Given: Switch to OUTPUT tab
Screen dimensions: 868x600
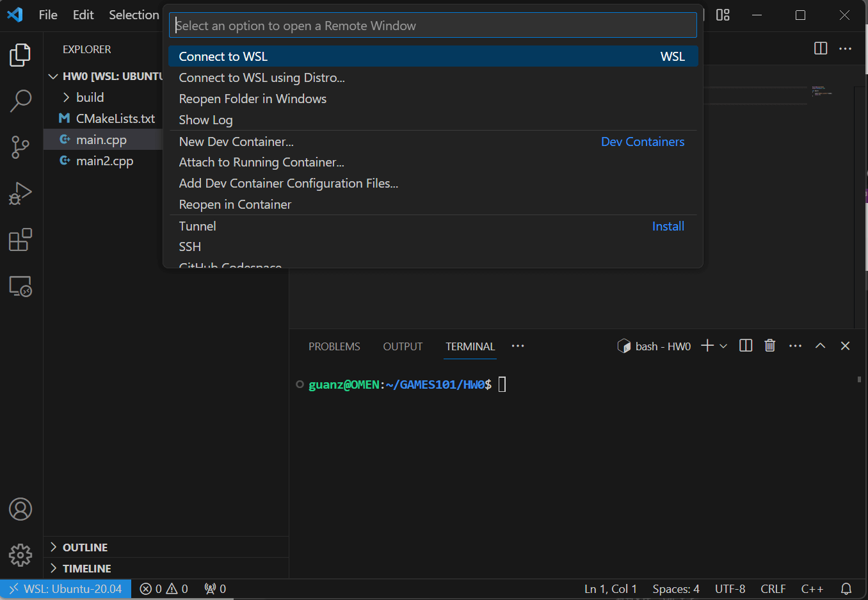Looking at the screenshot, I should click(403, 346).
